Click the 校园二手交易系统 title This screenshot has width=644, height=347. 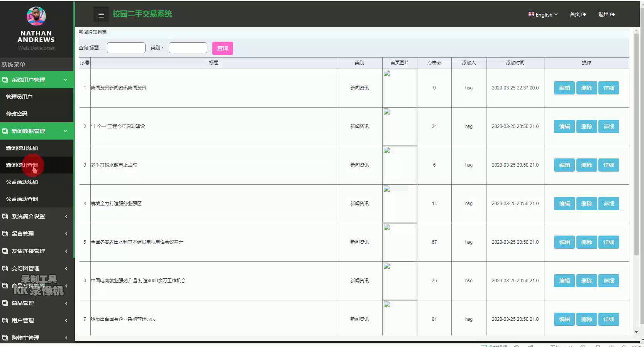click(x=142, y=14)
